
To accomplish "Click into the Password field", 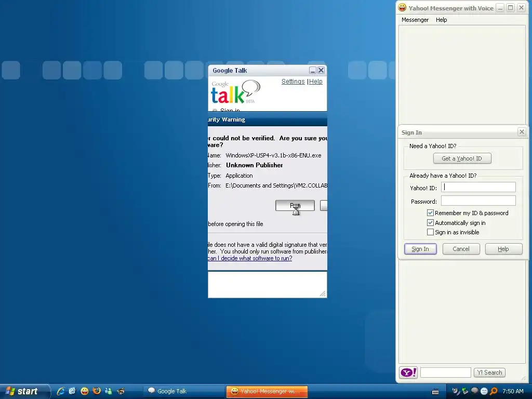I will [478, 201].
